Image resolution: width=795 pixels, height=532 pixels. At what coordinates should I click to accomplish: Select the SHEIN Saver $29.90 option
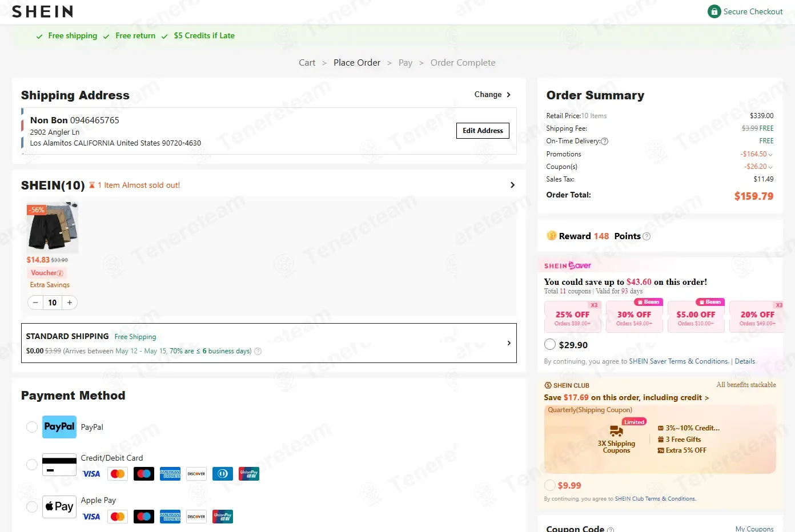[x=550, y=345]
